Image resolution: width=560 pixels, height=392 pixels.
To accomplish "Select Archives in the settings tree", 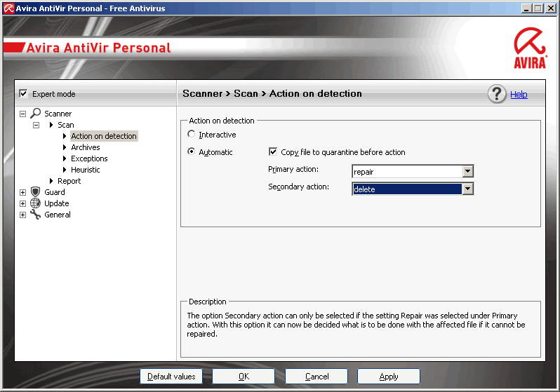I will click(85, 147).
